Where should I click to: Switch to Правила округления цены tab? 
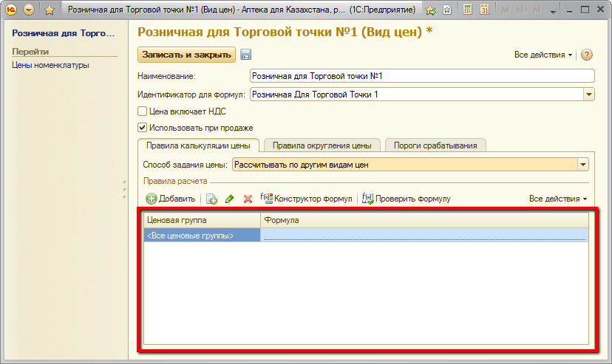(x=322, y=145)
